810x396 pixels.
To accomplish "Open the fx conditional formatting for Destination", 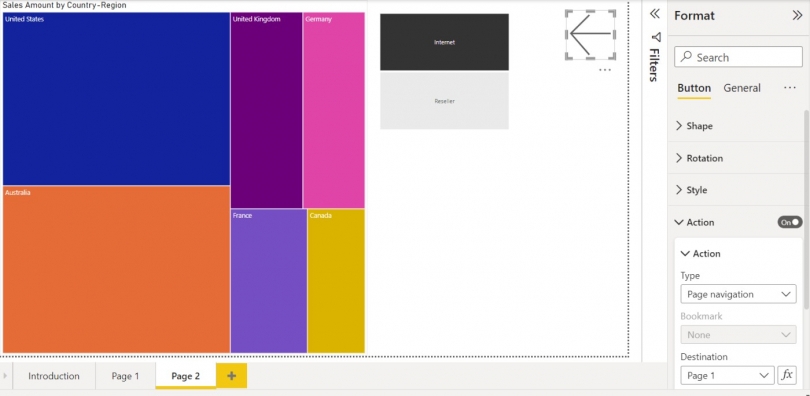I will (787, 375).
